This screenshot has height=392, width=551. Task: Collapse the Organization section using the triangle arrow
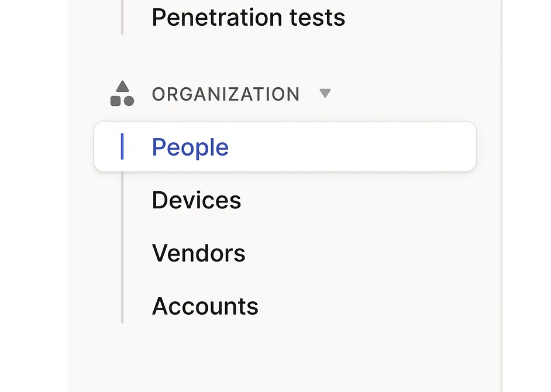pyautogui.click(x=325, y=93)
